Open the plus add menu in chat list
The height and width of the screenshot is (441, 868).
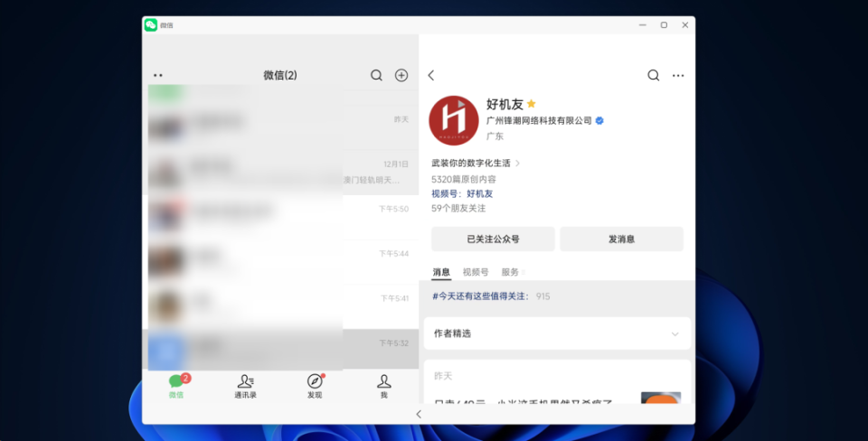[401, 75]
